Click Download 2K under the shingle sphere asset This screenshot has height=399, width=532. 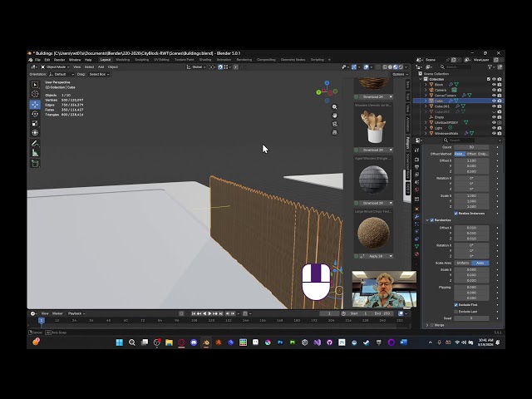click(373, 203)
